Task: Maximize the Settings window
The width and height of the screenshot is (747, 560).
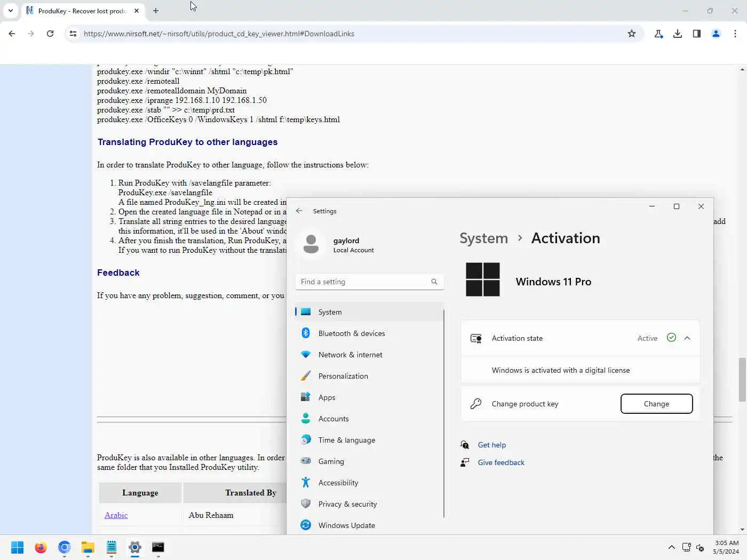Action: pyautogui.click(x=677, y=206)
